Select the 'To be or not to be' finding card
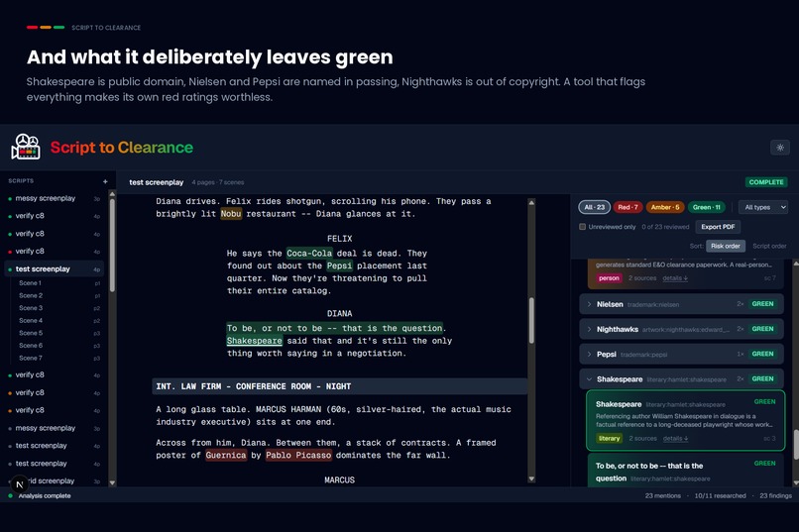 685,471
